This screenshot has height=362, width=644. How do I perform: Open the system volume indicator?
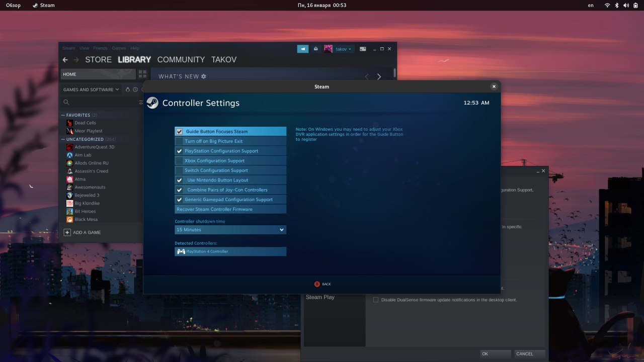pos(626,5)
